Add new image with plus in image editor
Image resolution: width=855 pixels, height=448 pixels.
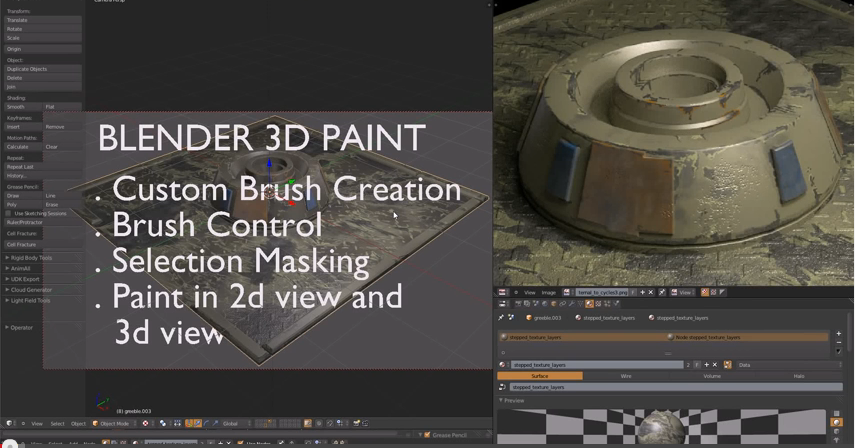642,292
